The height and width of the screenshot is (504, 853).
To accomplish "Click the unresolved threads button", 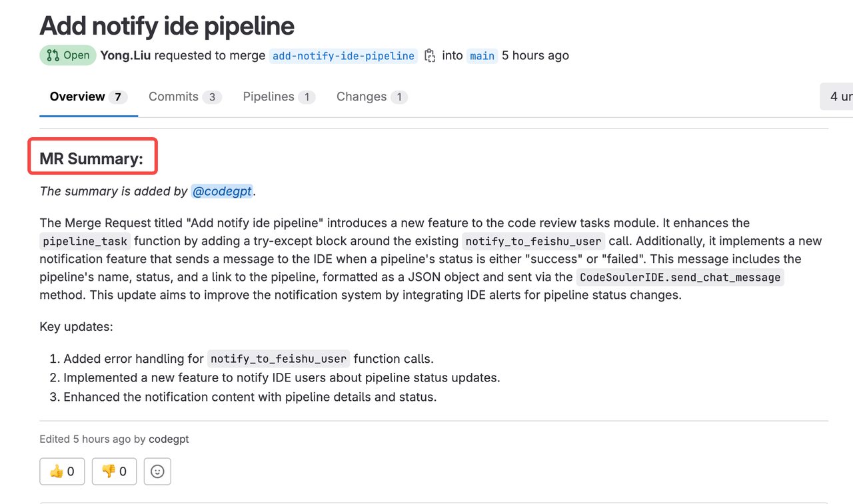I will pyautogui.click(x=838, y=97).
